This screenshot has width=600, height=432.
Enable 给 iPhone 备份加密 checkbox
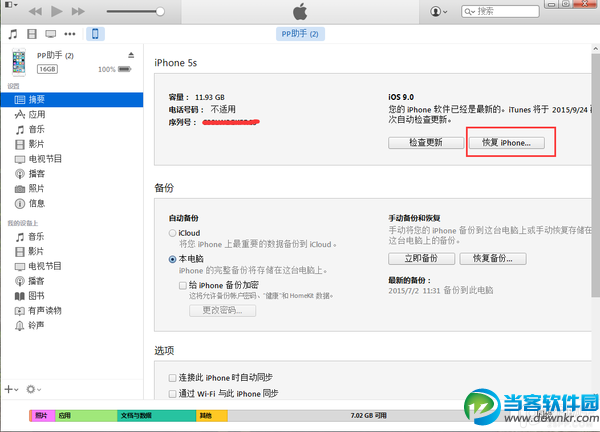(x=183, y=285)
